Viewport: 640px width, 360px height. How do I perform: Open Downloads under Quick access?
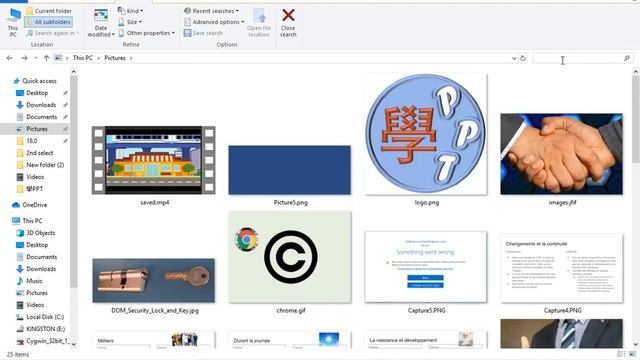click(41, 105)
